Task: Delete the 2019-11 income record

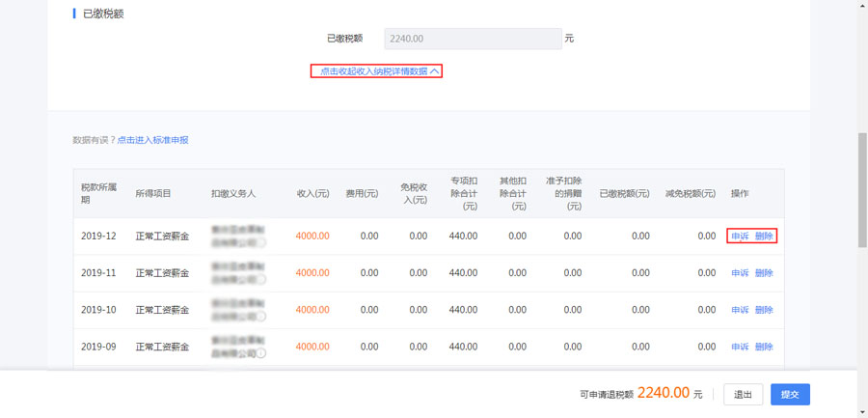Action: pyautogui.click(x=764, y=273)
